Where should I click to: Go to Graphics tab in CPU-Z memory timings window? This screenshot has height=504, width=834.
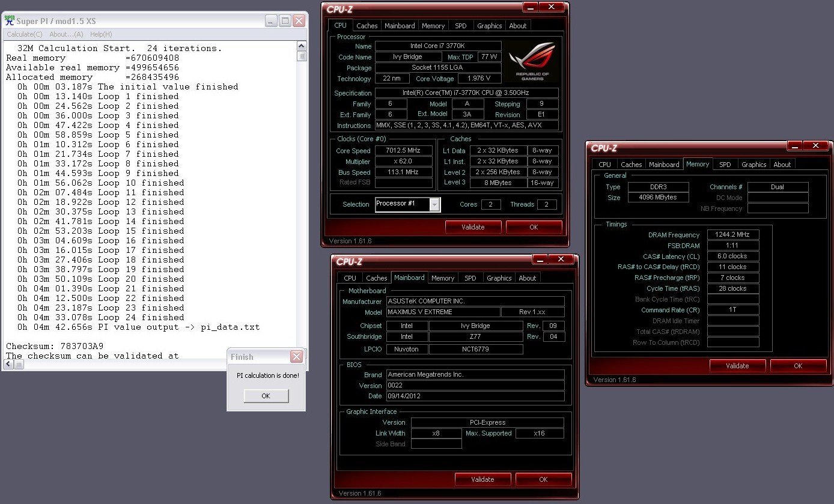coord(753,165)
